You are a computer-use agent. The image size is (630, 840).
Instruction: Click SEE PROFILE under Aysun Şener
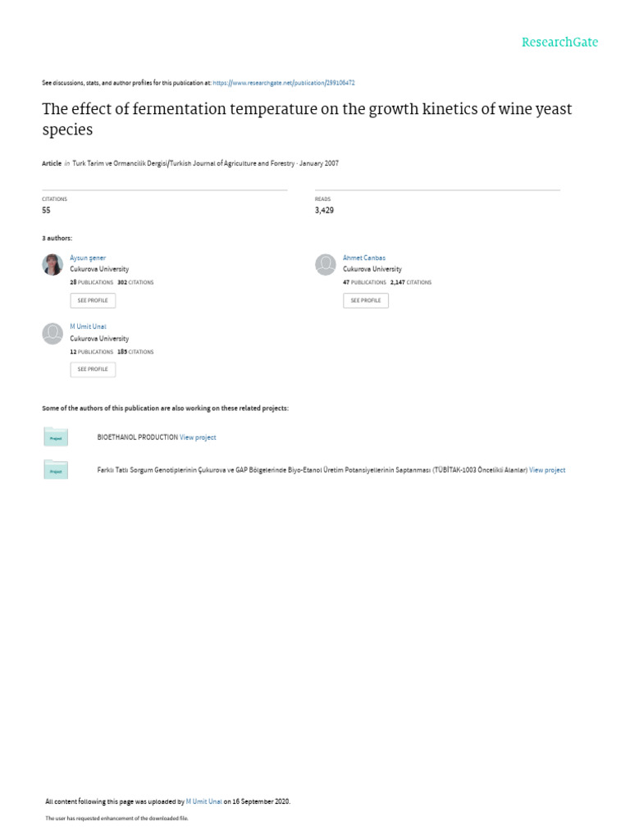[x=93, y=300]
